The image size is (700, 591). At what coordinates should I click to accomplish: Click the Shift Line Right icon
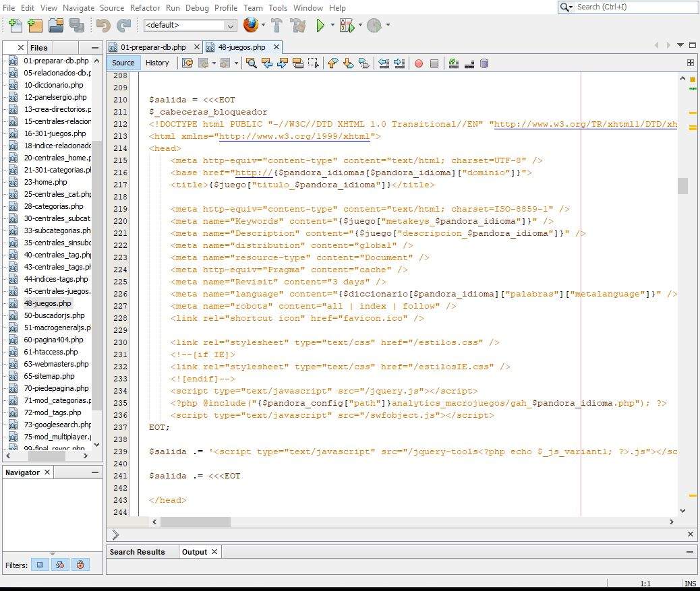tap(399, 63)
